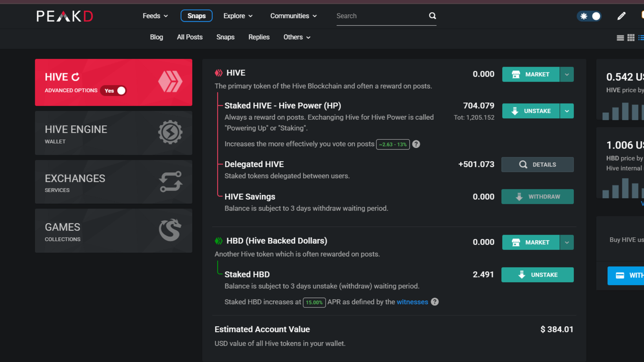Click the Staked HIVE - Hive Power heading
644x362 pixels.
tap(283, 106)
